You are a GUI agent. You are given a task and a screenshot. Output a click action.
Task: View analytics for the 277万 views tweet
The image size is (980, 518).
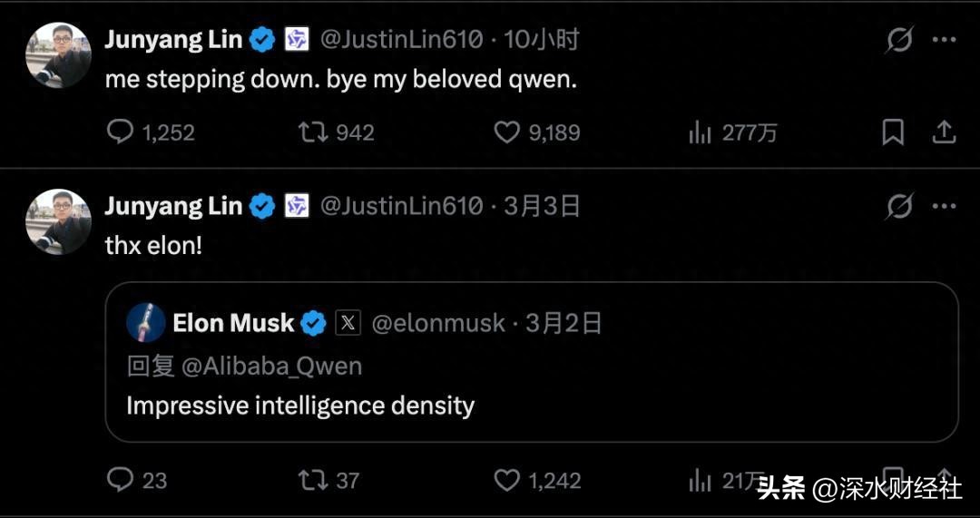pos(700,133)
